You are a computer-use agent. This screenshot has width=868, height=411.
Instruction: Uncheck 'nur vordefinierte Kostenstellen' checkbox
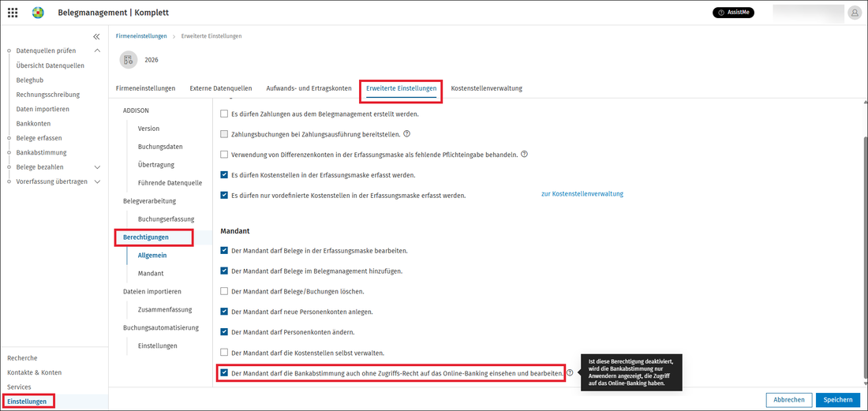pyautogui.click(x=224, y=196)
